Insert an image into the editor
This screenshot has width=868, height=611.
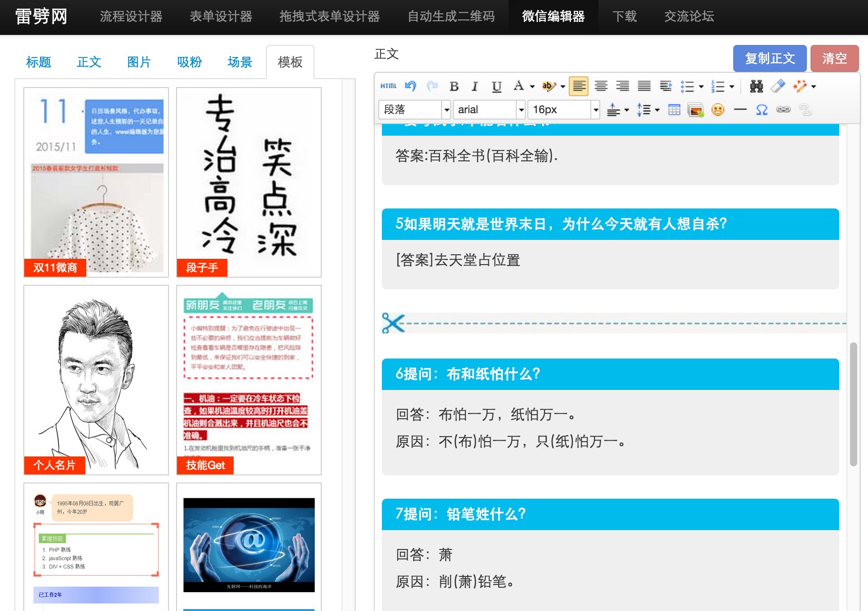click(695, 110)
